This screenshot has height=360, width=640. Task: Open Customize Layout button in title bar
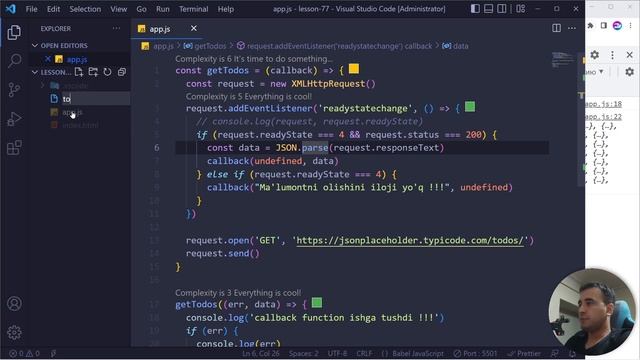tap(520, 9)
